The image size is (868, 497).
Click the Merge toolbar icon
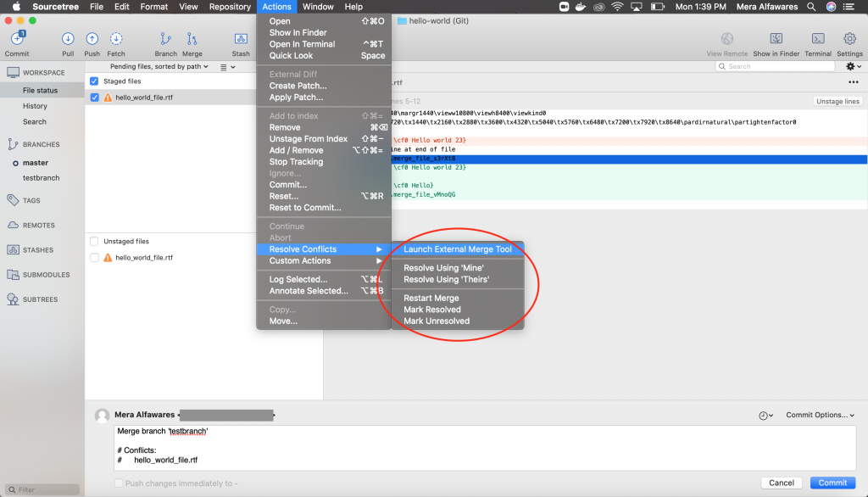pyautogui.click(x=192, y=40)
